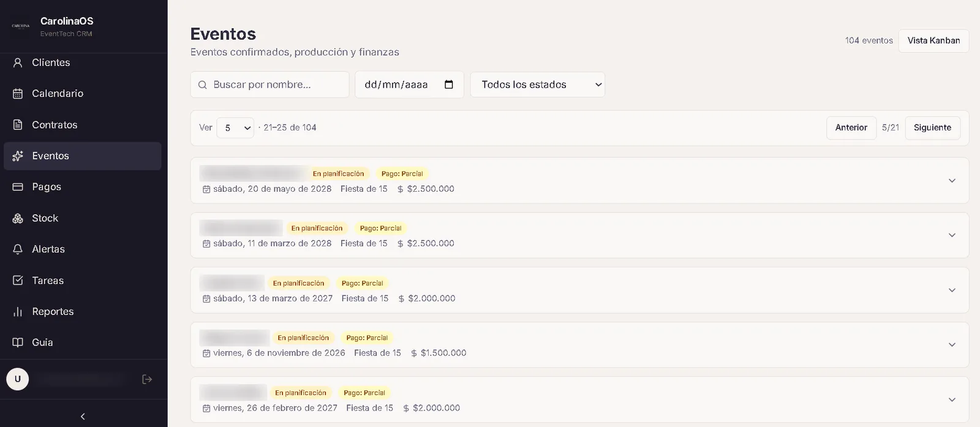Click dollar icon in the 26 de febrero de 2027 row
The image size is (980, 427).
tap(406, 408)
